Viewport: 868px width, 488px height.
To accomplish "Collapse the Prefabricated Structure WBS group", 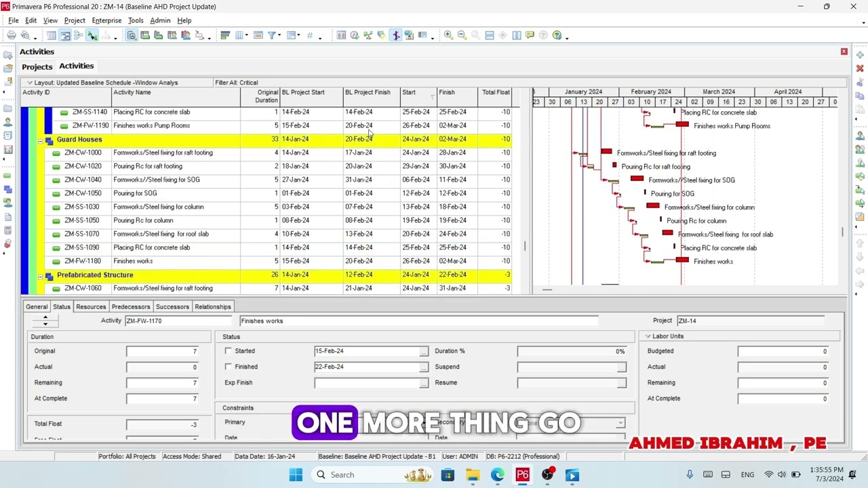I will [40, 277].
